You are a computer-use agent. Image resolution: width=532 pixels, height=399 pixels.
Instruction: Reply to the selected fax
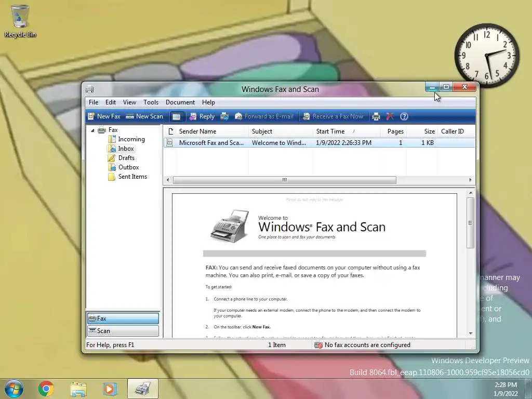pos(202,116)
